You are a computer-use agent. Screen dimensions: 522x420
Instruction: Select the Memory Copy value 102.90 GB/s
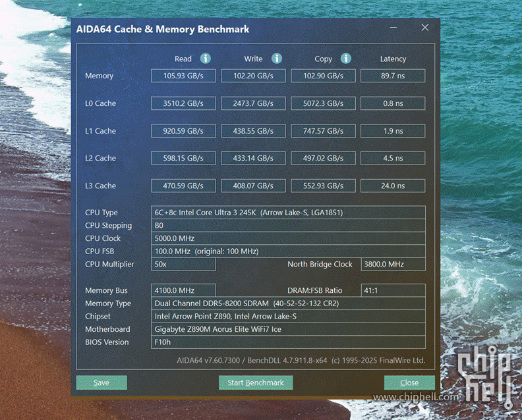(323, 76)
